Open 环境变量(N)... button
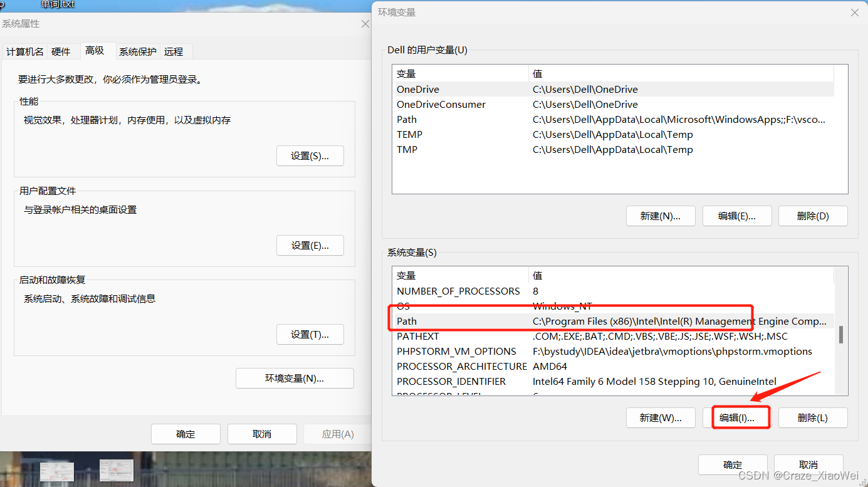868x487 pixels. (x=295, y=379)
